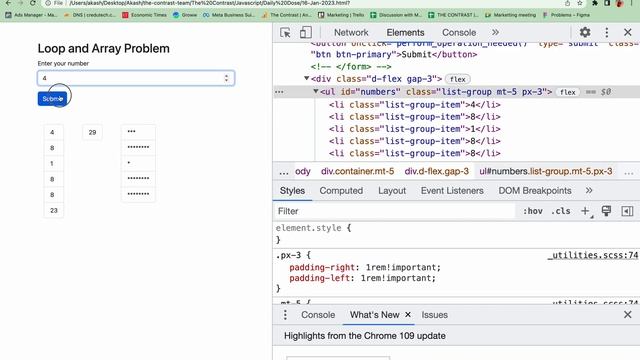Show more sidebar tabs chevron
This screenshot has width=640, height=360.
point(589,191)
